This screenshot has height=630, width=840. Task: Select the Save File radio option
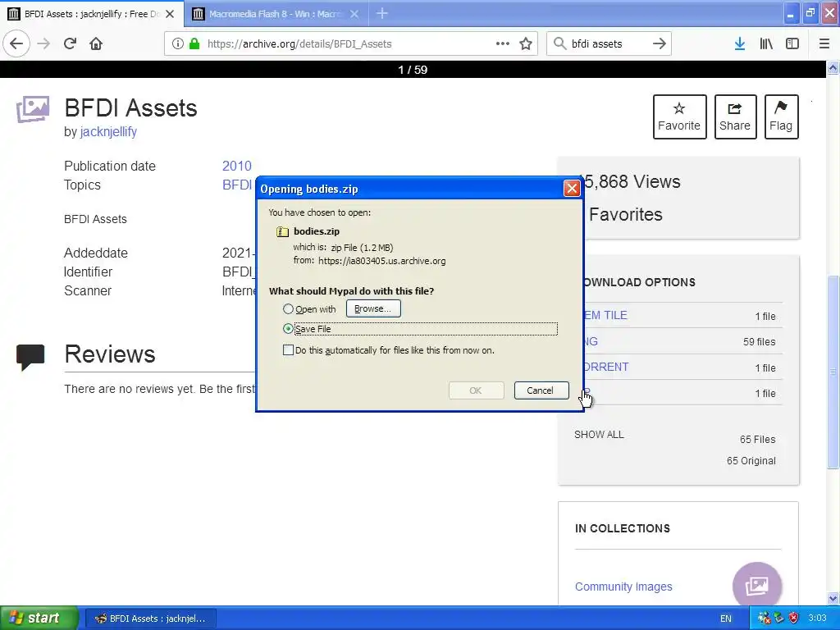coord(288,328)
